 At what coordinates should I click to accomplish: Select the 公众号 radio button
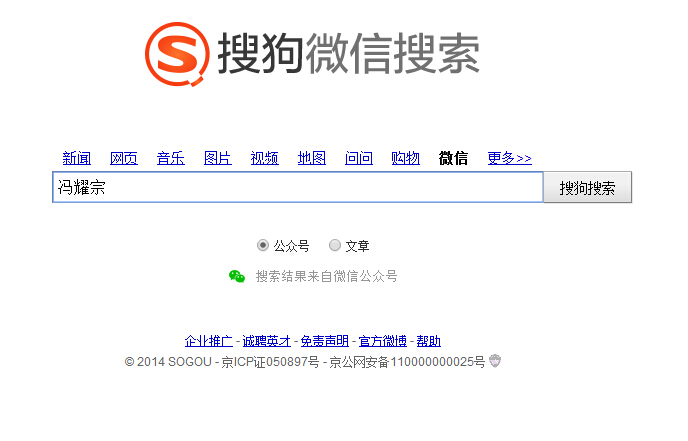click(262, 245)
